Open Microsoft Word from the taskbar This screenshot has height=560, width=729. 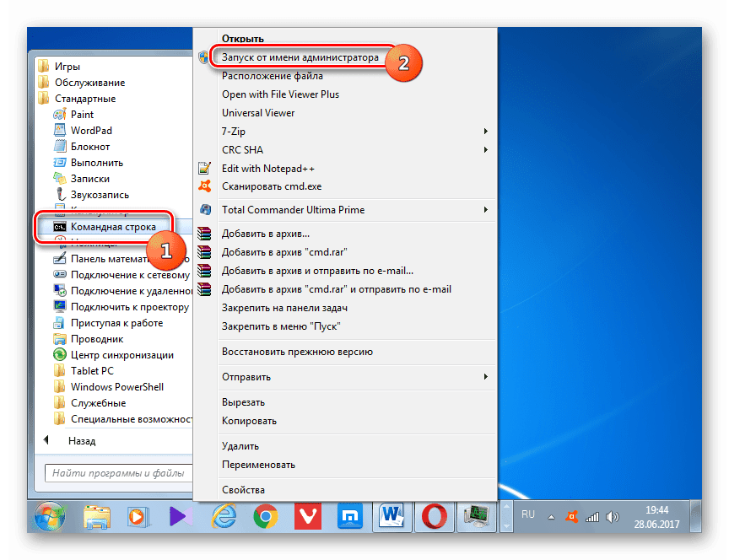point(391,516)
